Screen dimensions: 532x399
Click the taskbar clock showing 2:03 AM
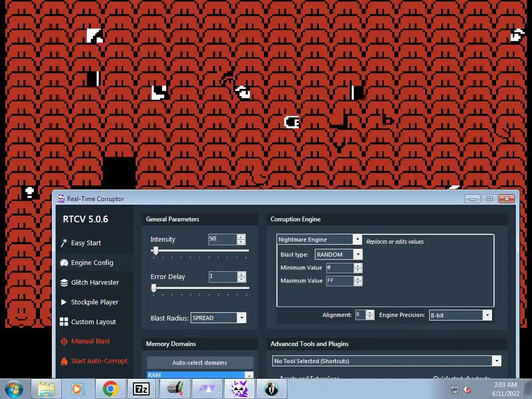[506, 385]
